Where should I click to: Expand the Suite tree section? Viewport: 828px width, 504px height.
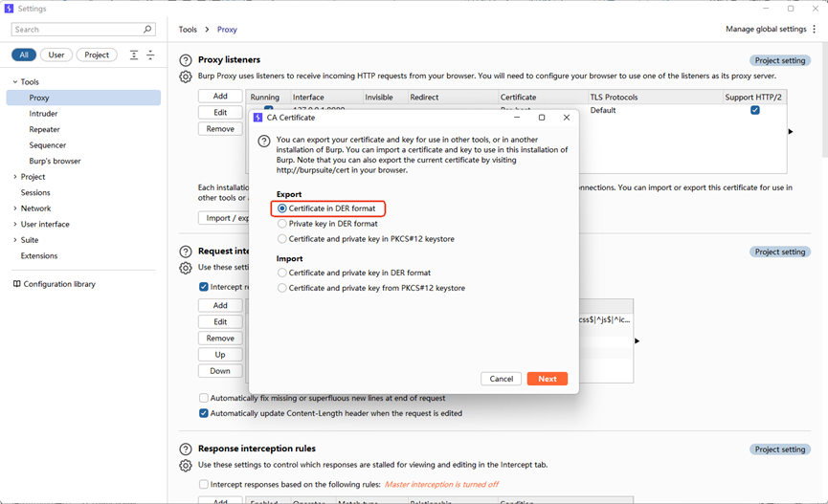point(14,240)
